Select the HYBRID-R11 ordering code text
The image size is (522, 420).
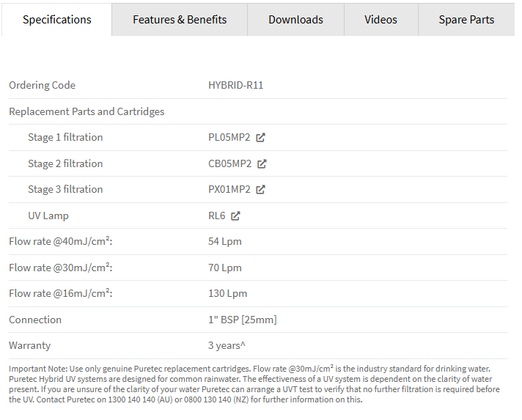click(235, 85)
